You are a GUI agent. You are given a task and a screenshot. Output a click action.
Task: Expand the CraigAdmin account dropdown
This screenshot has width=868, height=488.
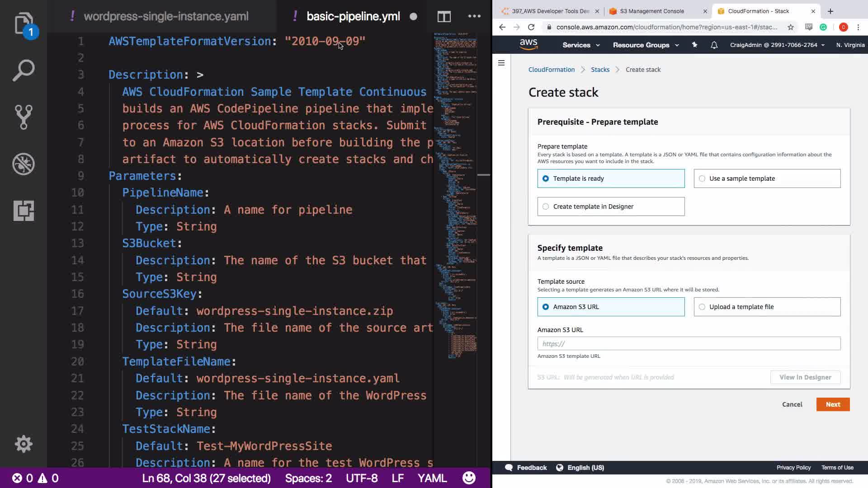click(x=777, y=45)
